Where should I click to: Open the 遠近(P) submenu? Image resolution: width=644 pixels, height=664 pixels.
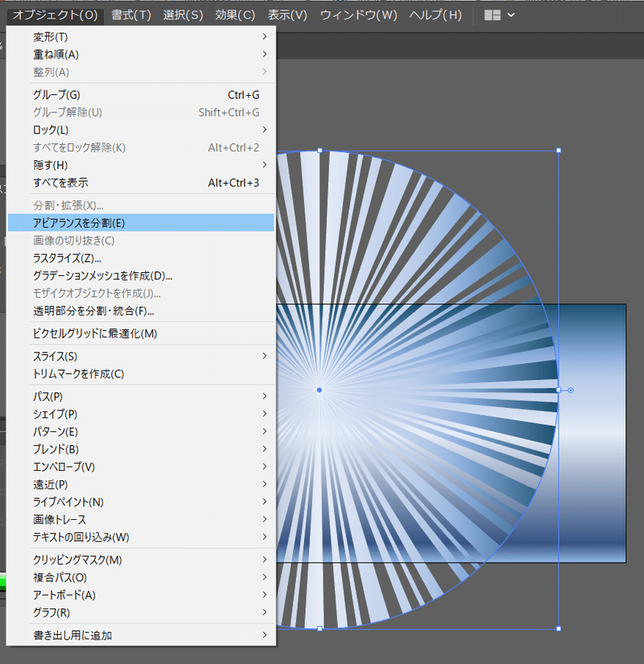[x=141, y=484]
